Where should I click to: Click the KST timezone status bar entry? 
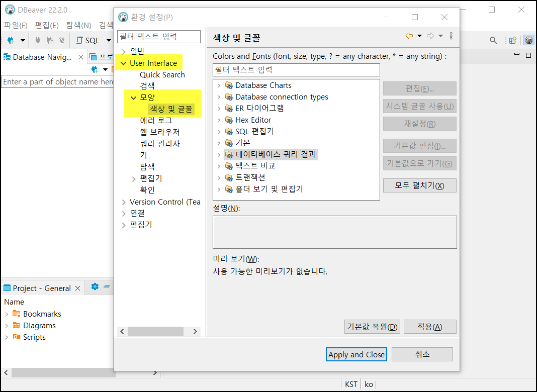pos(351,384)
